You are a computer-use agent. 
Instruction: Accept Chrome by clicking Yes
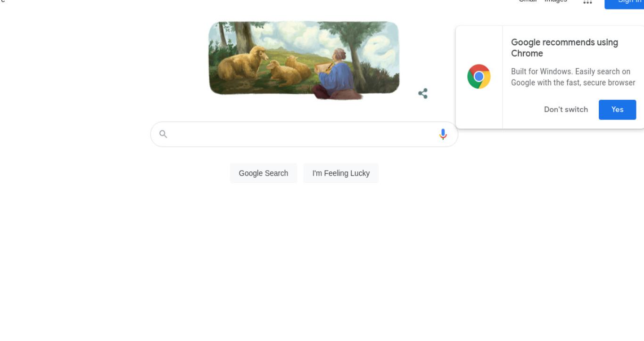[x=617, y=109]
